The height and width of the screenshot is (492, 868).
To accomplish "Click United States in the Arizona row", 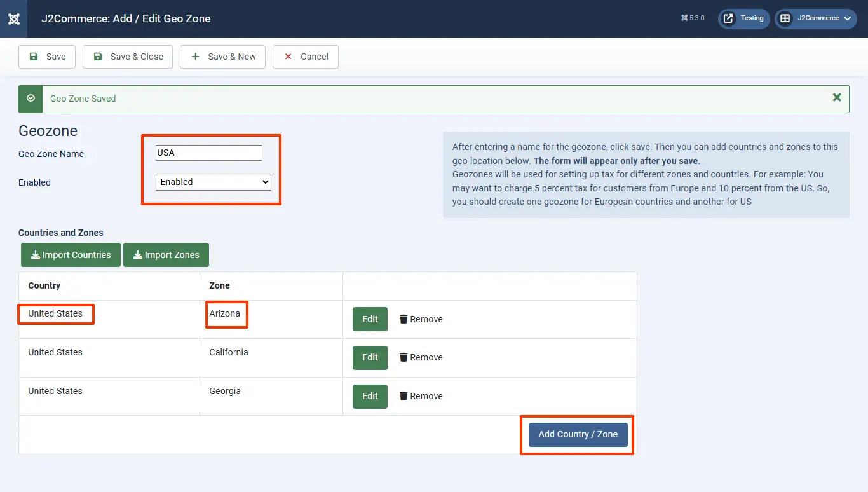I will point(55,313).
